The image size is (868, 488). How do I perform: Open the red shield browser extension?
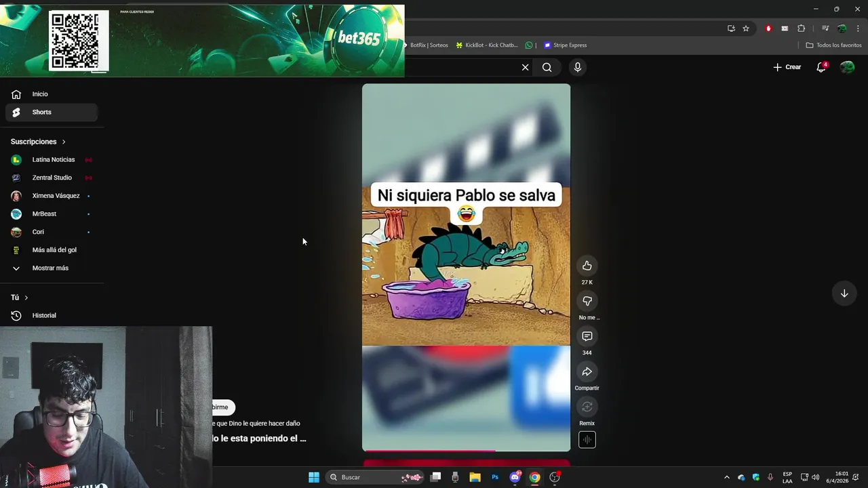click(x=768, y=28)
